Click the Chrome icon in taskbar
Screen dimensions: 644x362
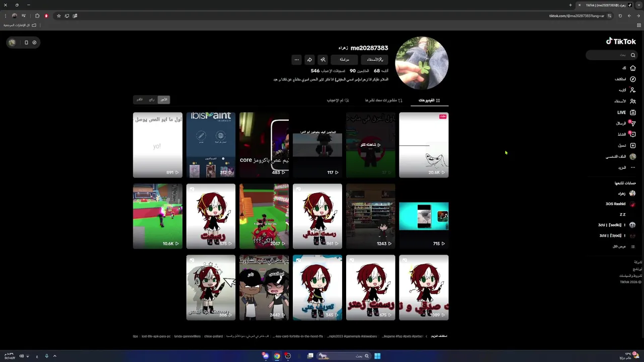coord(277,356)
